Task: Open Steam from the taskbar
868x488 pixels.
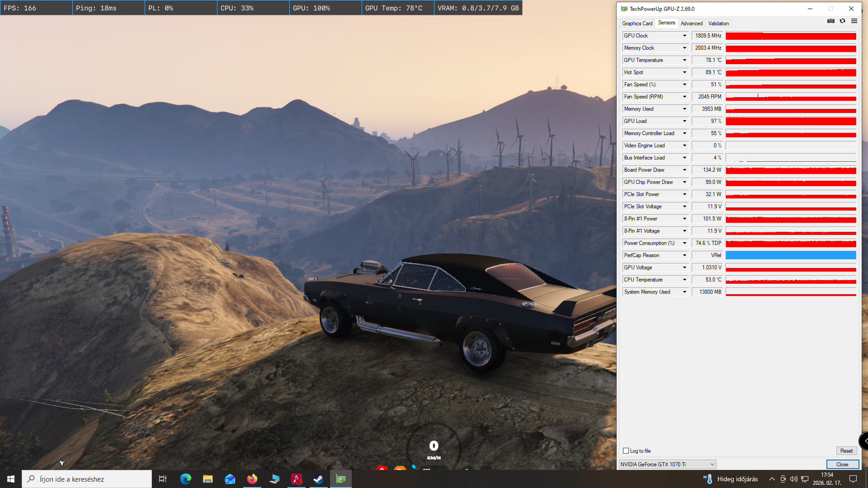Action: (318, 479)
